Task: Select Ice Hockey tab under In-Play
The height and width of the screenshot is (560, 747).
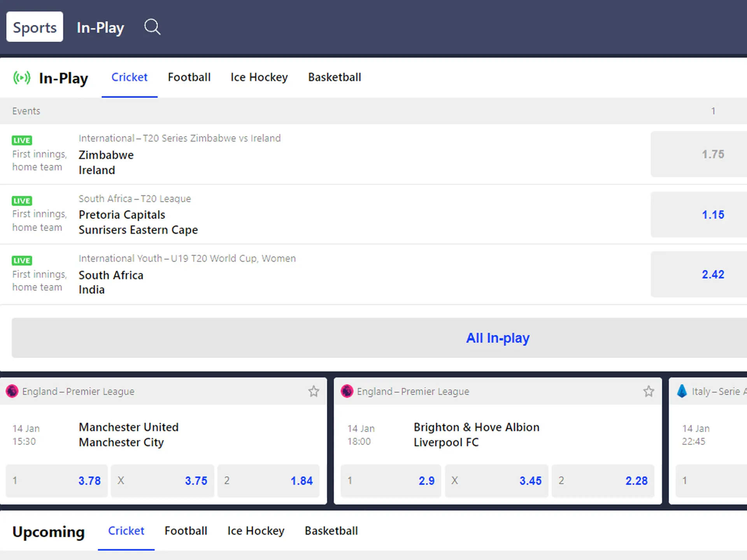Action: 259,77
